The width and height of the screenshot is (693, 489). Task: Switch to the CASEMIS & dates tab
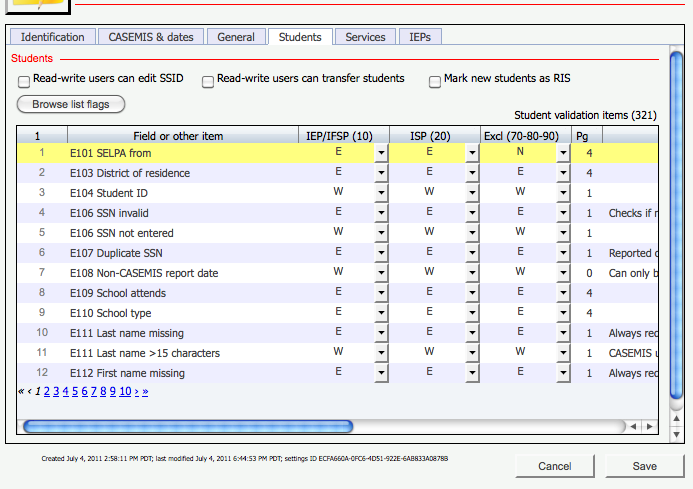[x=152, y=37]
